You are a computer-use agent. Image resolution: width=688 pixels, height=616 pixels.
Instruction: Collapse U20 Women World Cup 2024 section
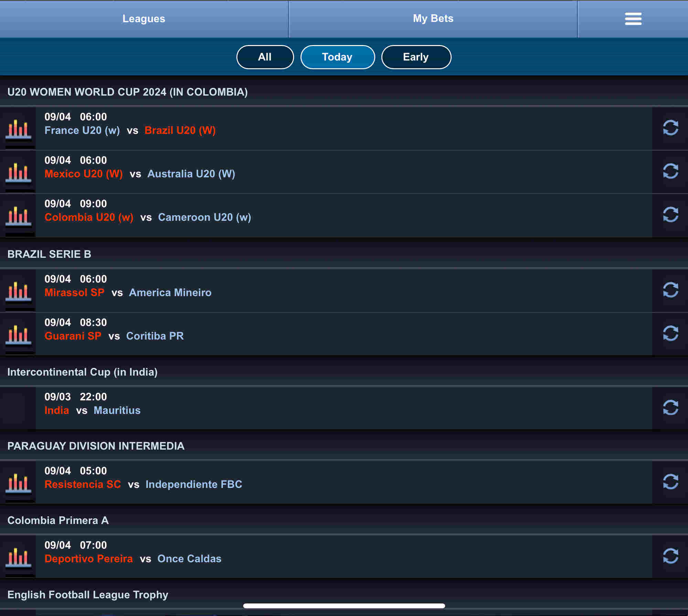(x=344, y=92)
